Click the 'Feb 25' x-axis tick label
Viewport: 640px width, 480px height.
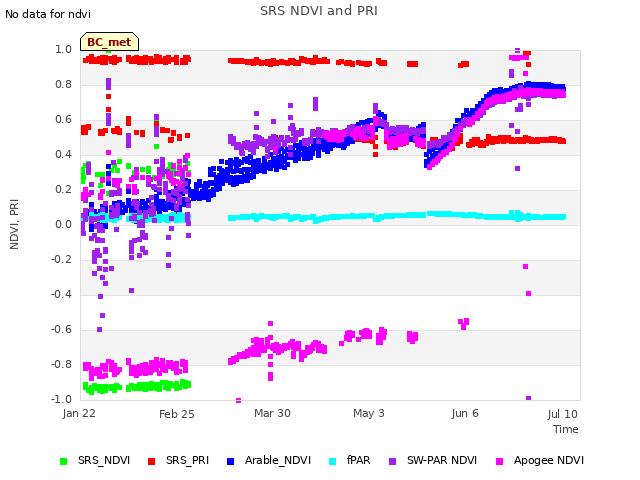coord(177,414)
